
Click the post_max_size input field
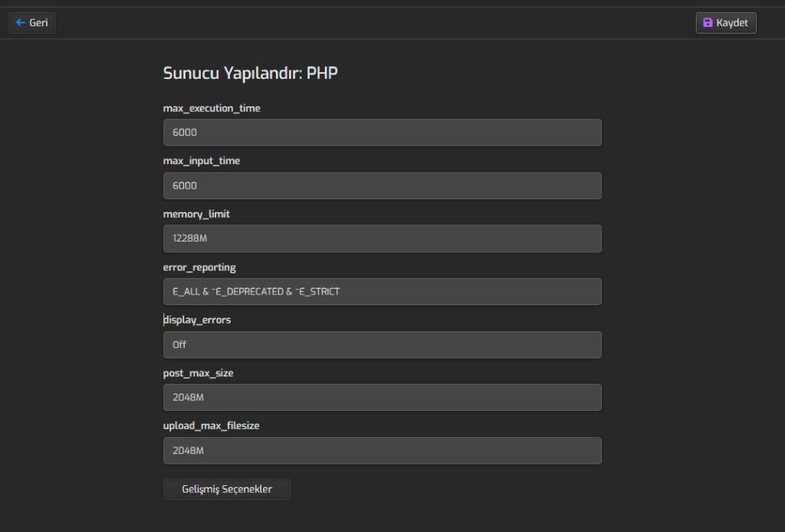[382, 398]
